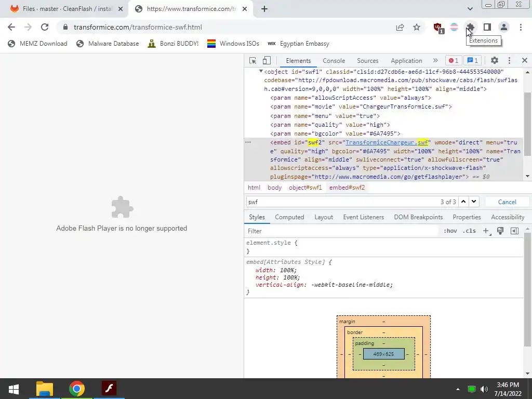Screen dimensions: 532x399
Task: Add a new style rule plus icon
Action: (486, 231)
